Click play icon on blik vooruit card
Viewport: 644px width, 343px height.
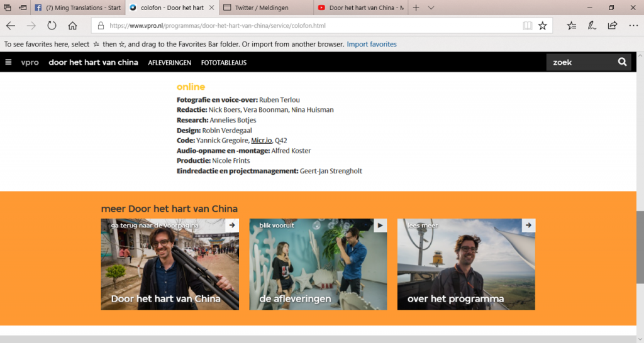pyautogui.click(x=380, y=226)
